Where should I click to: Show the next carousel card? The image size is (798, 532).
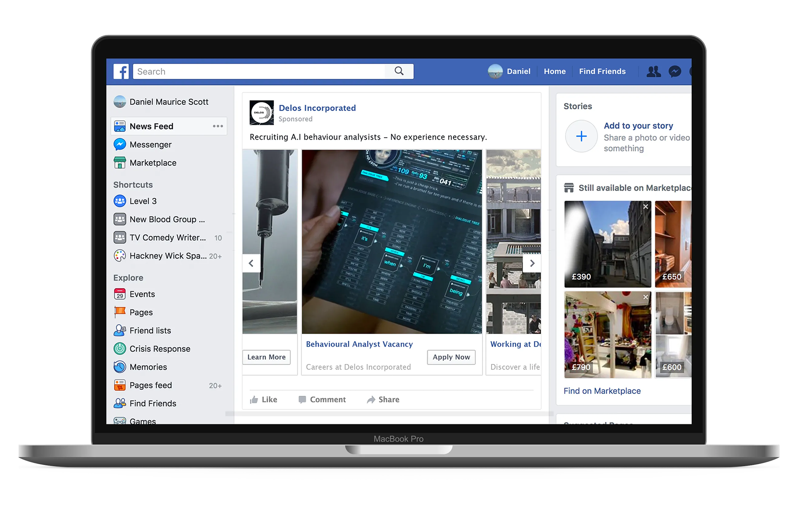[532, 263]
